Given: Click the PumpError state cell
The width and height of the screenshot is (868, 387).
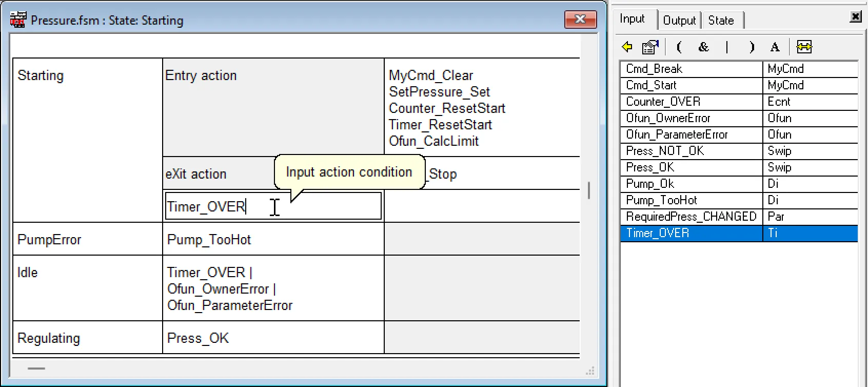Looking at the screenshot, I should pos(88,239).
